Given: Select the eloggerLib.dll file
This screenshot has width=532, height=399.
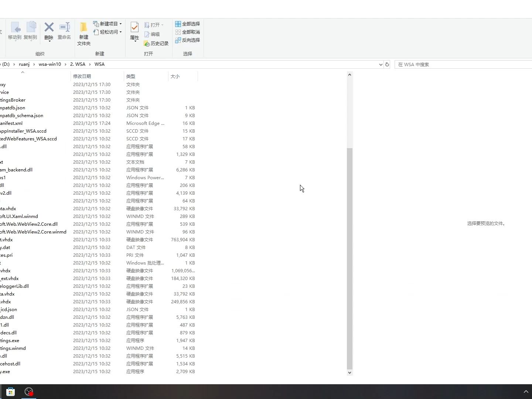Looking at the screenshot, I should tap(98, 286).
